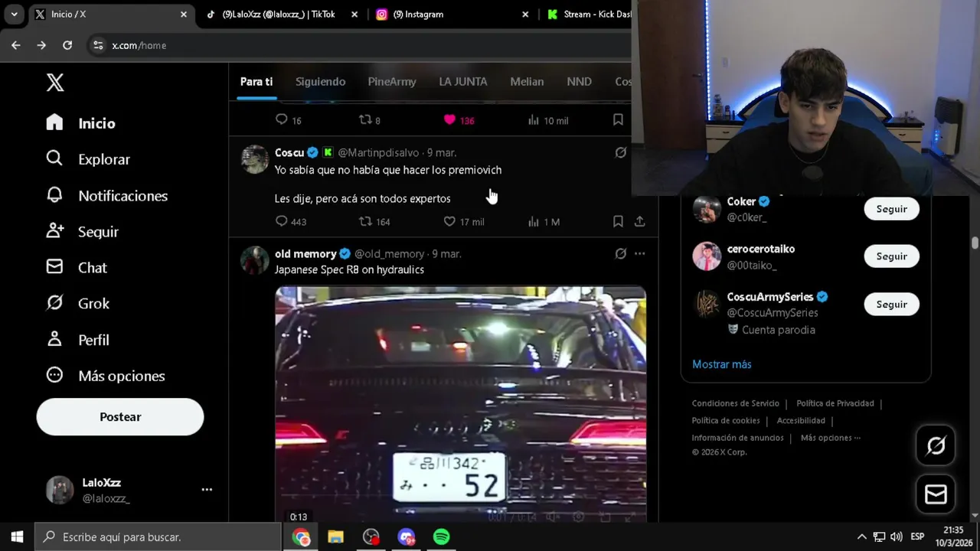Click the Postear button
Screen dimensions: 980x551
(120, 417)
